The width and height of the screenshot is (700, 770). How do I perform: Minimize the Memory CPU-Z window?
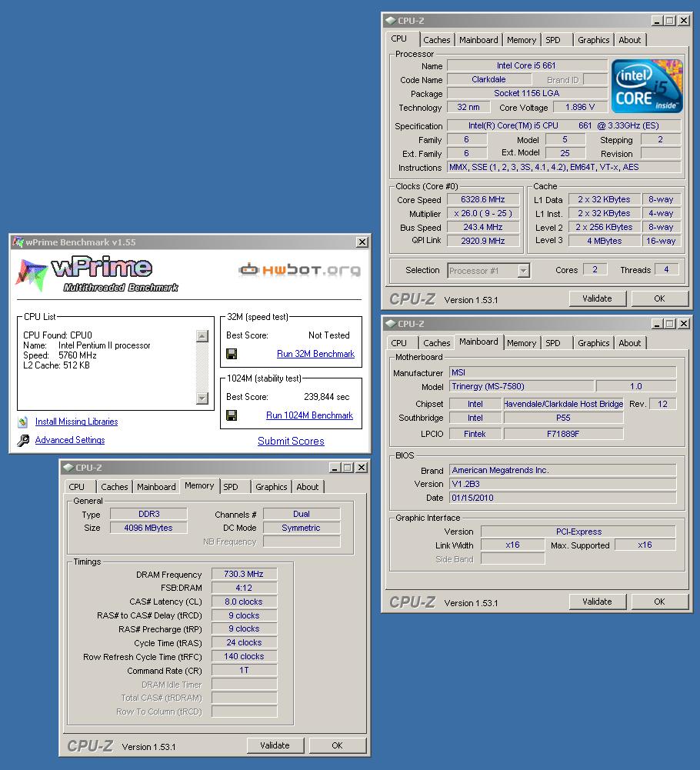click(x=335, y=468)
